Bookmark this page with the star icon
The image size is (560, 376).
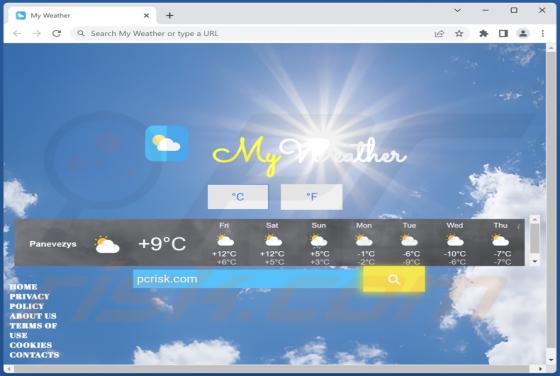point(459,34)
